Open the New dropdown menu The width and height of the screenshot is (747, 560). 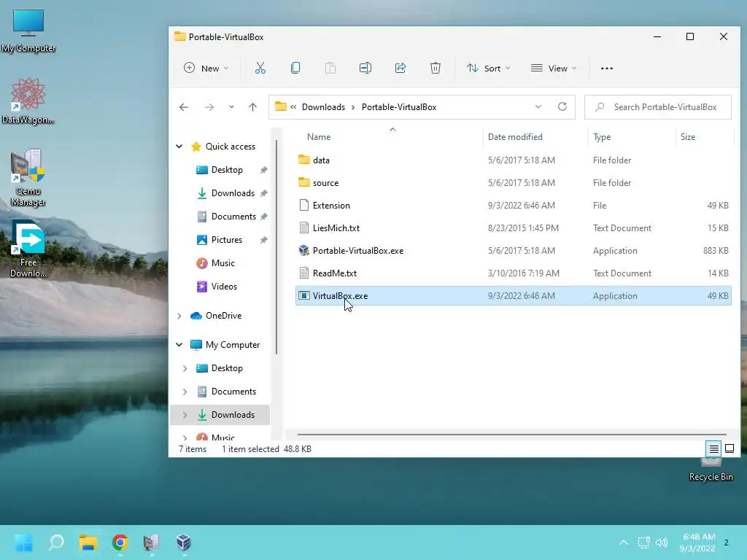coord(206,68)
